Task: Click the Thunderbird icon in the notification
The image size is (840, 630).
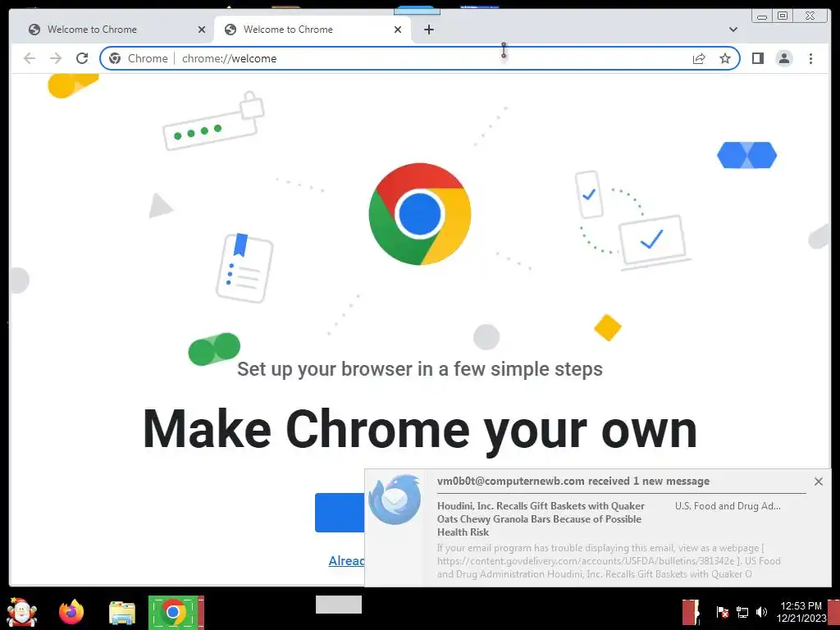Action: [x=395, y=500]
